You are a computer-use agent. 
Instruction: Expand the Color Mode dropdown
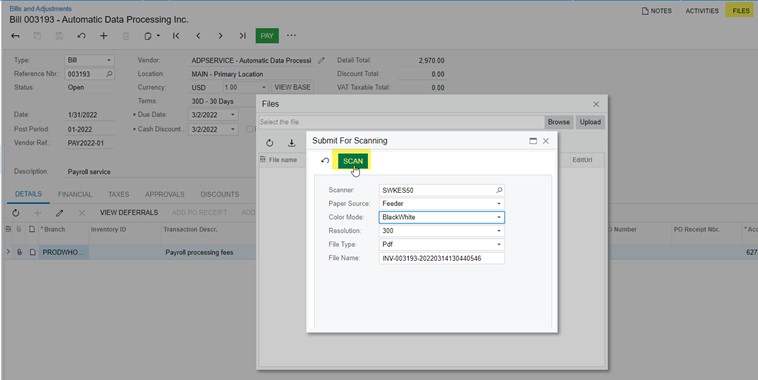click(x=499, y=217)
